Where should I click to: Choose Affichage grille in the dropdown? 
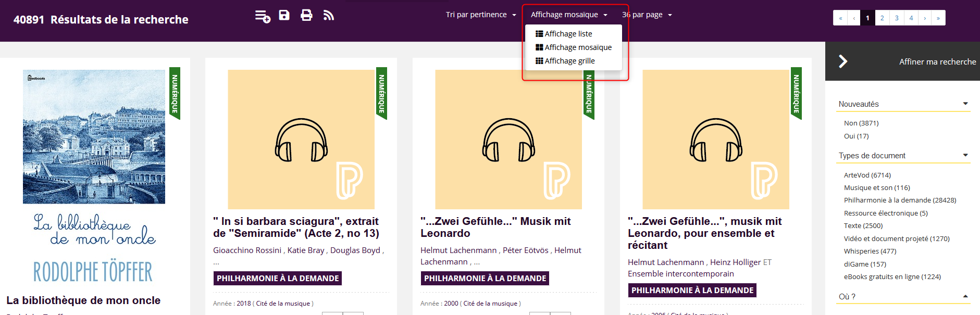click(569, 61)
